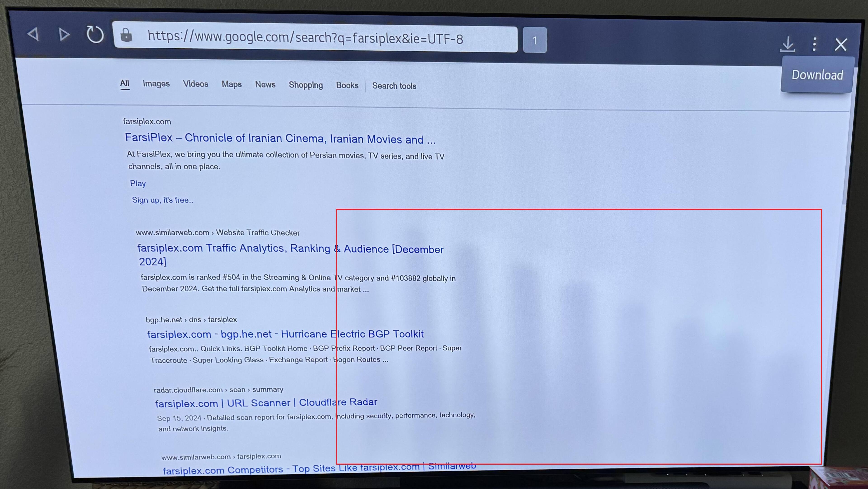Click the Download tooltip button
Image resolution: width=868 pixels, height=489 pixels.
pos(817,75)
